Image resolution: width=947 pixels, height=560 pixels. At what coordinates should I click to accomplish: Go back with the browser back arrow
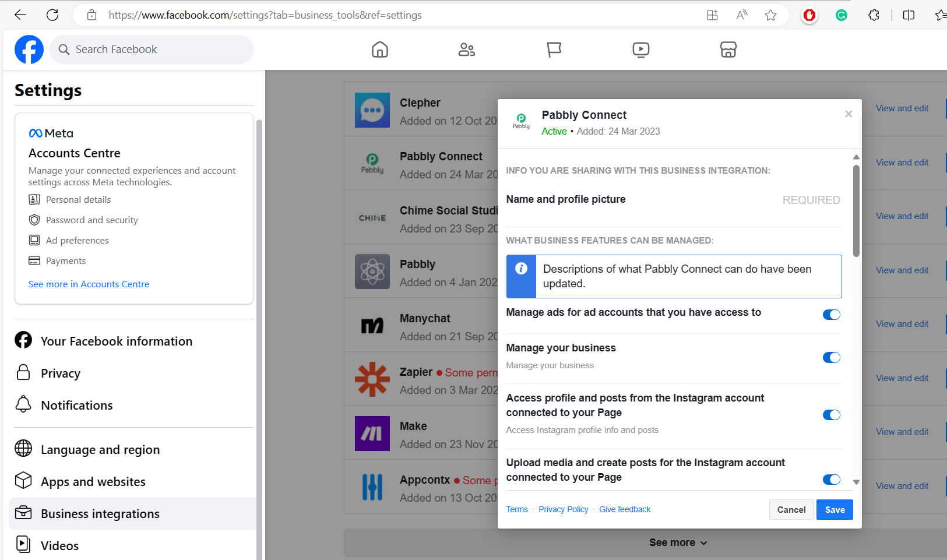[20, 15]
